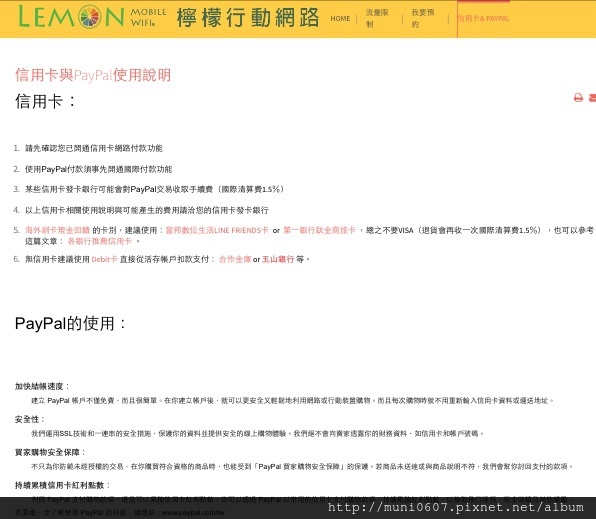Click list item 以上信用卡相關使用說明
596x519 pixels.
147,210
